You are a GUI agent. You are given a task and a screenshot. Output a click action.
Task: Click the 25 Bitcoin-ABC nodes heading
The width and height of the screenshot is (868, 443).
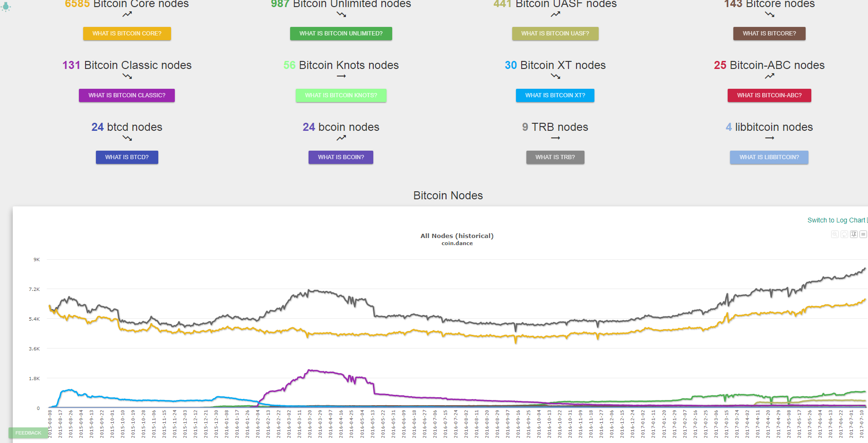769,65
